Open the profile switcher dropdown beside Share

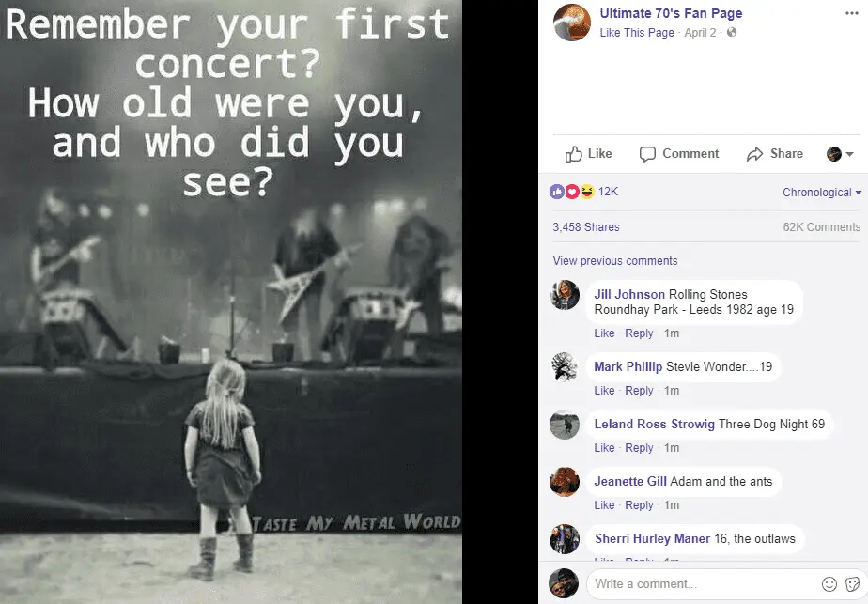(x=840, y=154)
